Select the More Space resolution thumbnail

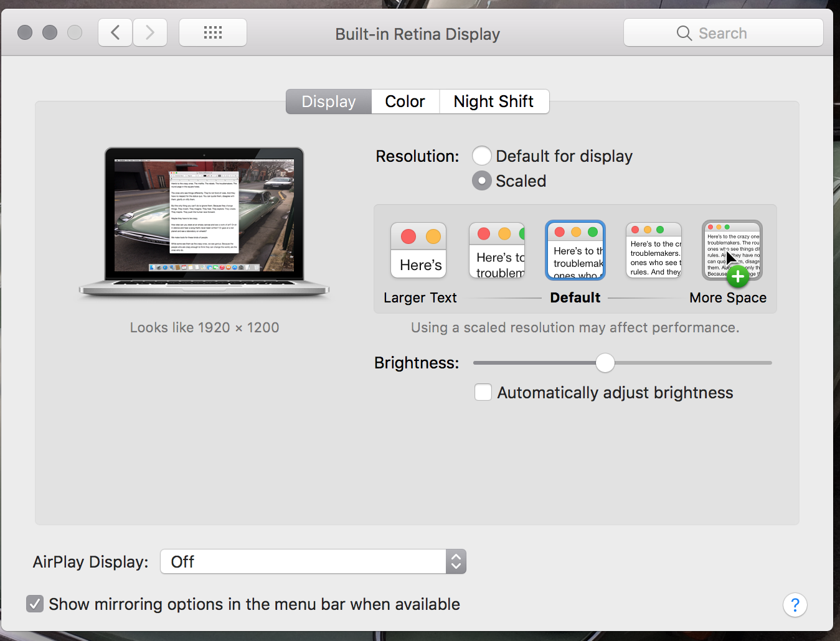click(732, 250)
